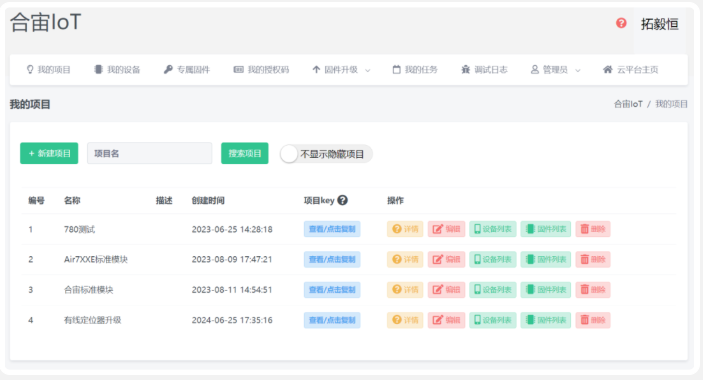Viewport: 703px width, 380px height.
Task: Delete 有线定位器升级 project
Action: (x=593, y=320)
